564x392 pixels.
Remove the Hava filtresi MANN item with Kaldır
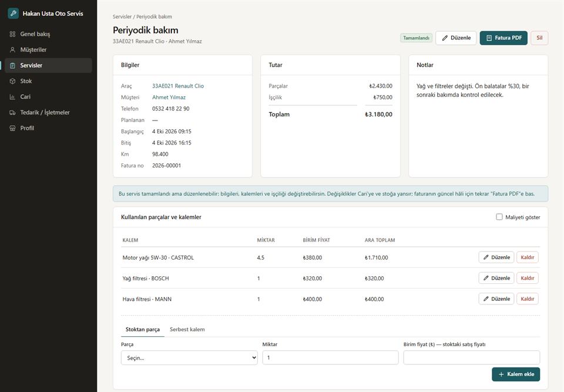(x=528, y=299)
